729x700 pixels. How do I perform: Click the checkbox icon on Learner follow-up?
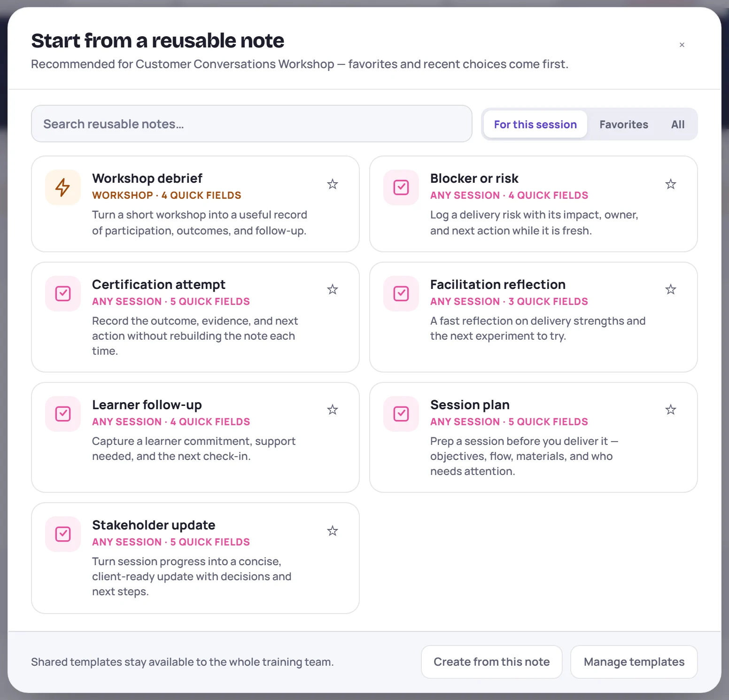click(63, 414)
